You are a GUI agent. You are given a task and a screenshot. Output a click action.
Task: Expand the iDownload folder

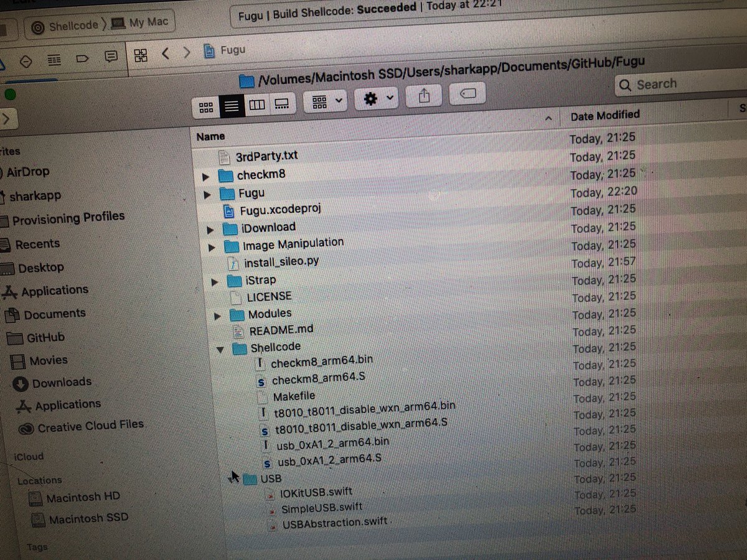(211, 230)
